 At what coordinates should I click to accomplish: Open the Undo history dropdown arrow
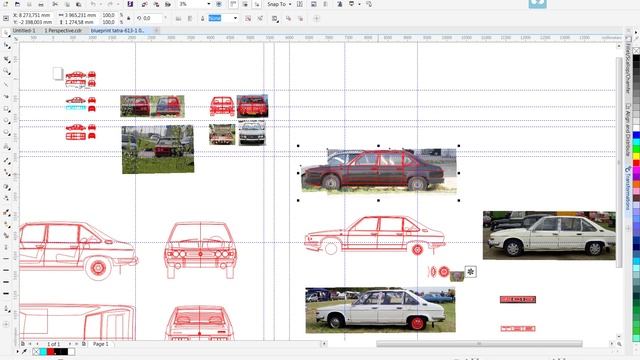(x=100, y=4)
